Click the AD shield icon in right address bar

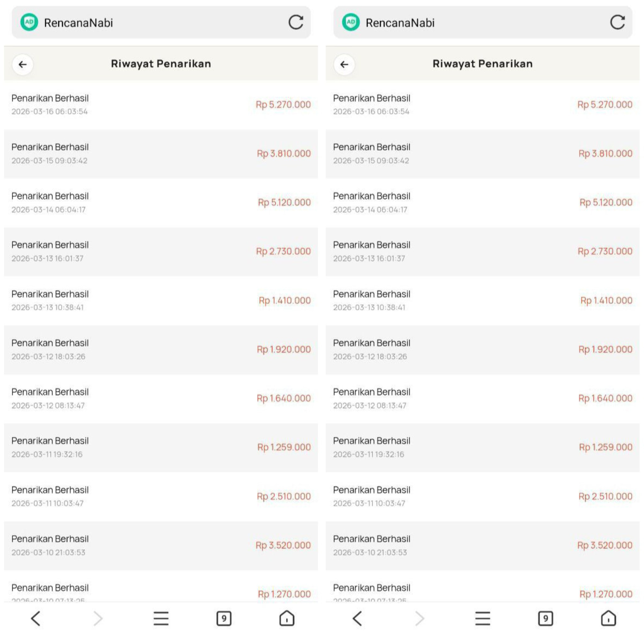point(351,22)
